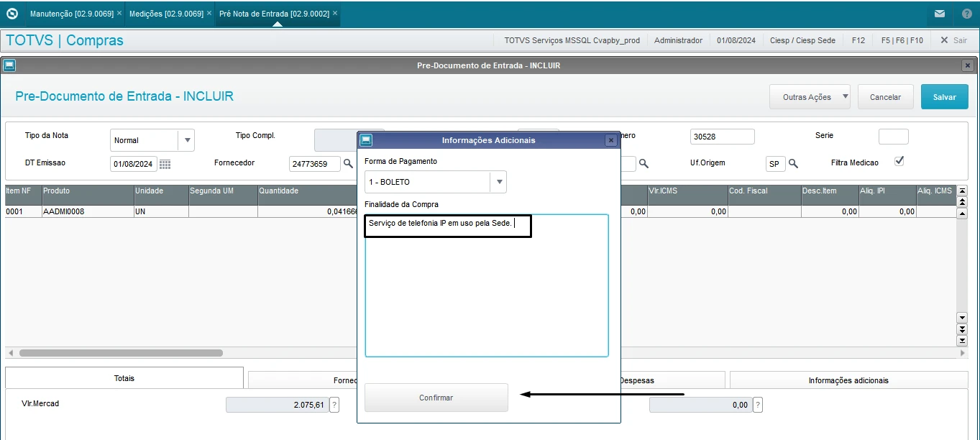Click the Uf.Origem search magnifier icon

click(794, 164)
